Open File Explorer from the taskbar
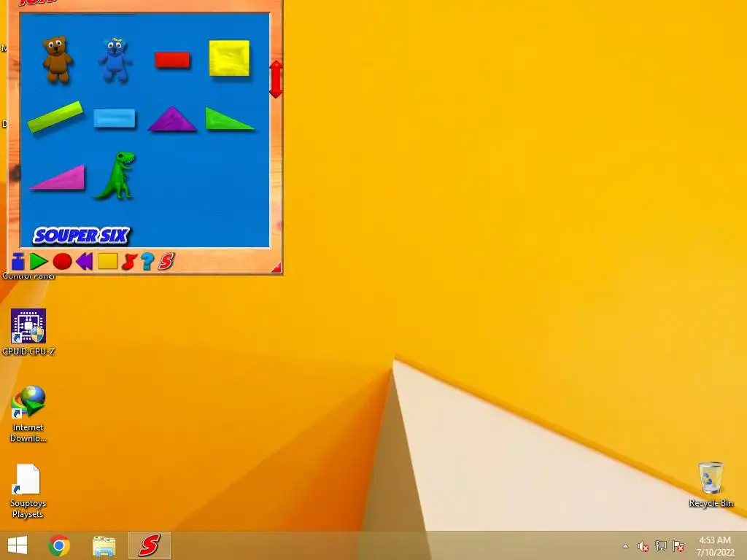Screen dimensions: 747x560 tap(104, 545)
